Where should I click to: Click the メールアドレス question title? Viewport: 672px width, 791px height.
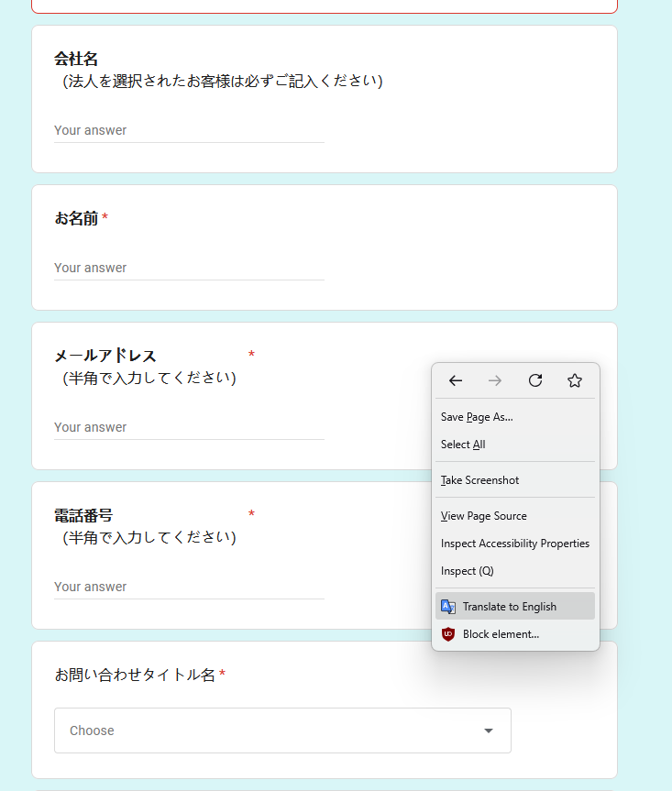[x=105, y=355]
